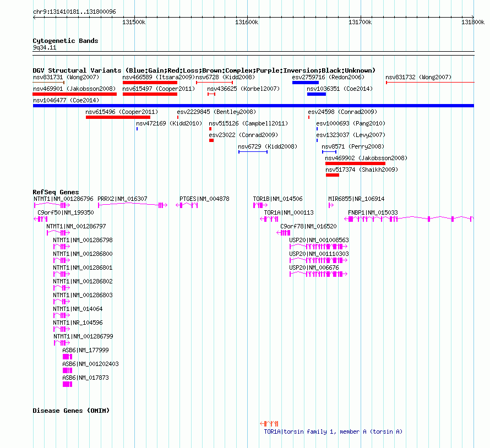The width and height of the screenshot is (490, 448).
Task: Click the 131800k ruler tick label
Action: pos(473,22)
